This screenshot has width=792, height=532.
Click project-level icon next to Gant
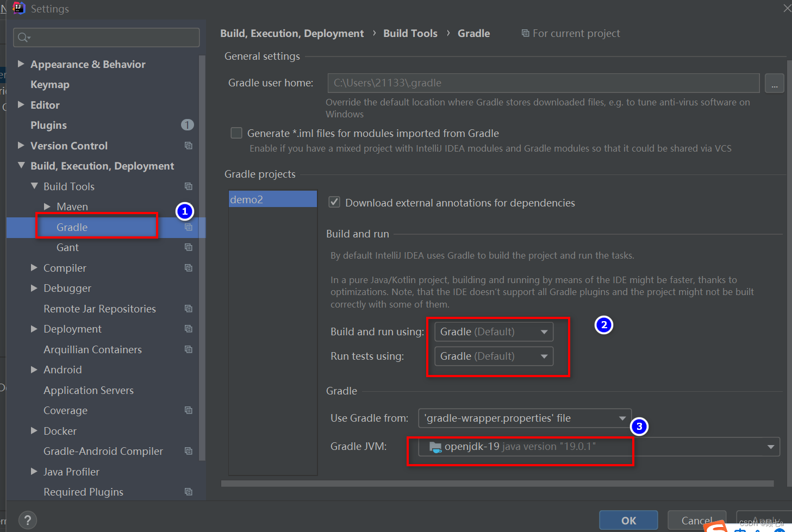click(x=189, y=247)
